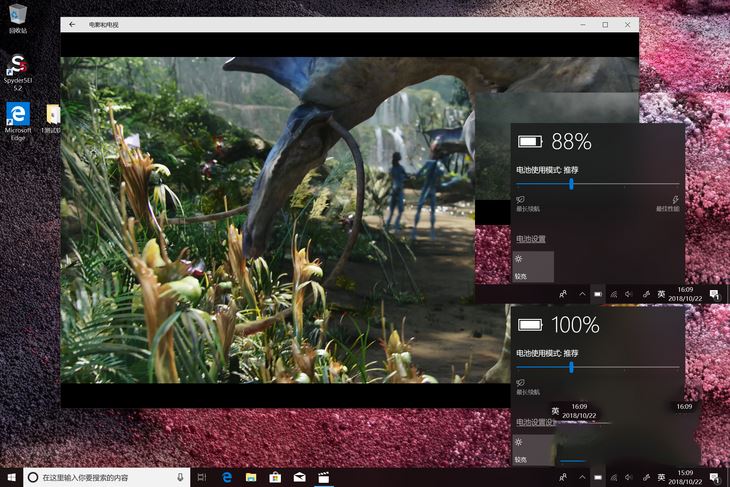
Task: Toggle the brightness tile in the 100% flyout
Action: pos(533,450)
